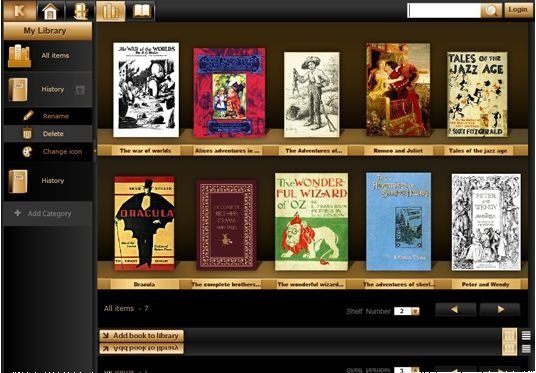The image size is (536, 373).
Task: Click 'Dracula' shelf label
Action: point(144,284)
